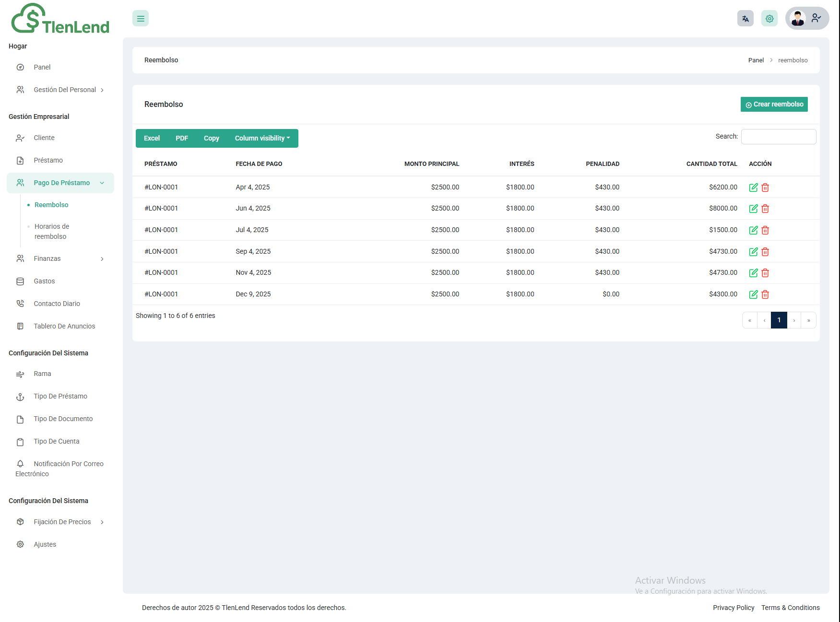Open Horarios de reembolso page
This screenshot has width=840, height=622.
click(x=52, y=231)
